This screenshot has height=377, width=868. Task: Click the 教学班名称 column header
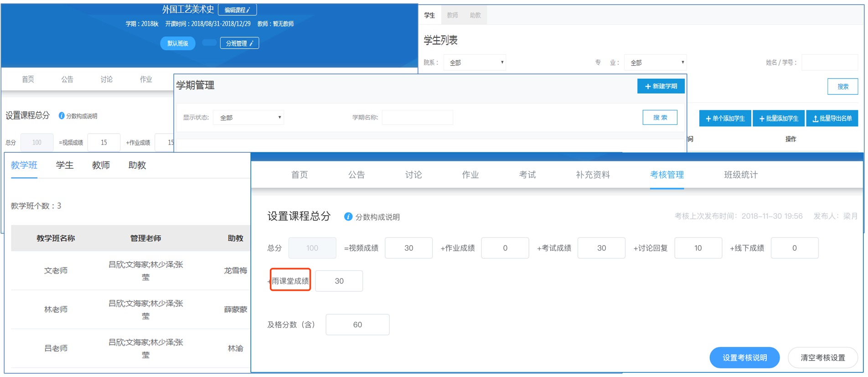56,238
